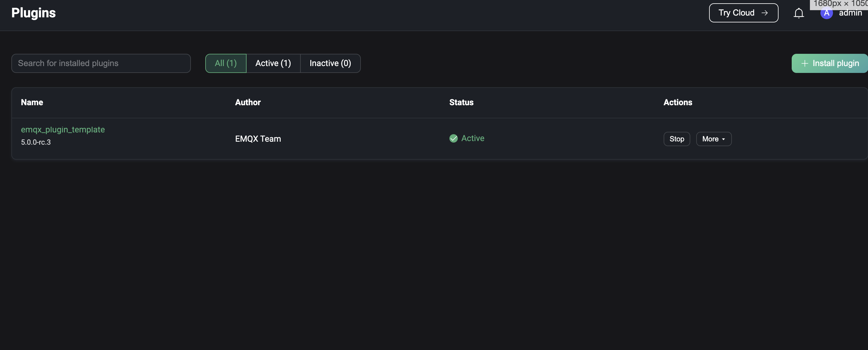Stop the emqx_plugin_template plugin
Viewport: 868px width, 350px height.
tap(676, 139)
